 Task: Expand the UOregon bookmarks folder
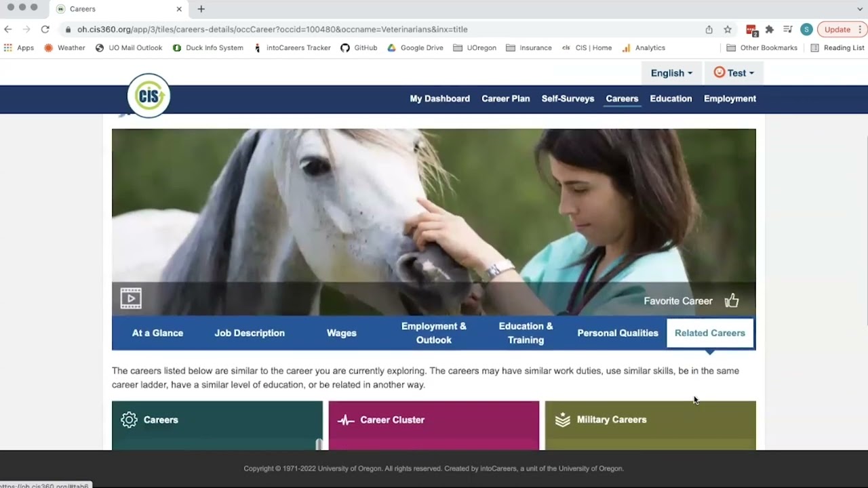pyautogui.click(x=475, y=47)
